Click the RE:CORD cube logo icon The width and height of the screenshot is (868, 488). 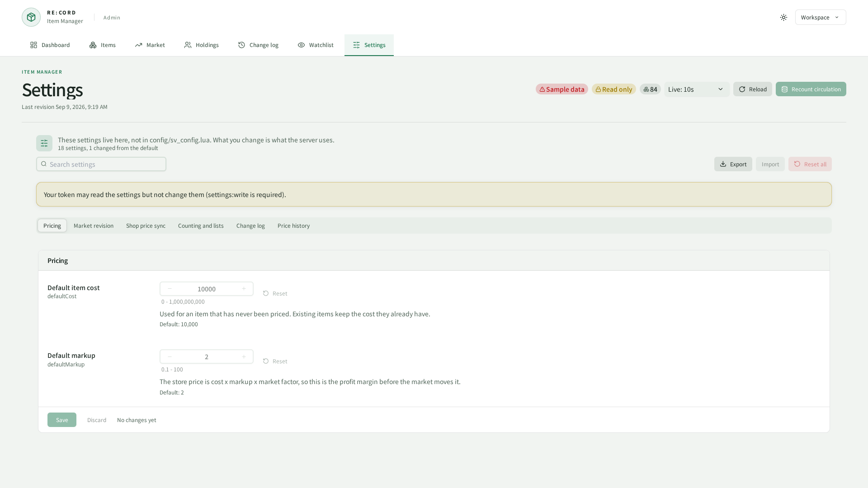(31, 17)
